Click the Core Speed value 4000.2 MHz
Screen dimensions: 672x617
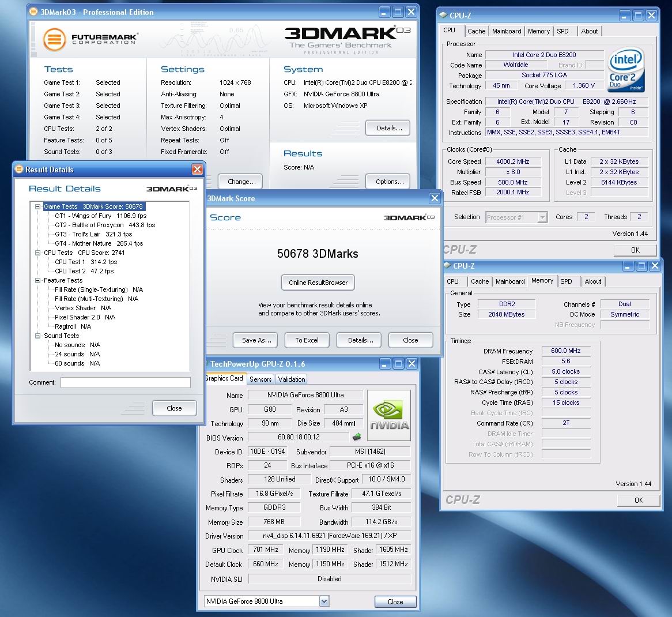coord(513,161)
